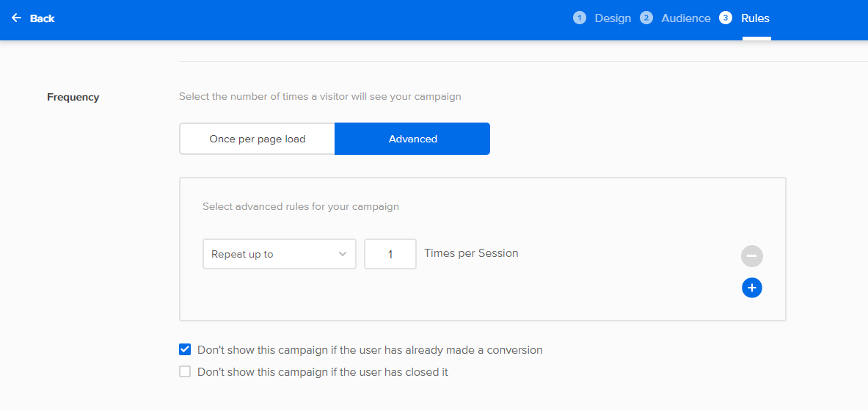Click the Back text link
This screenshot has height=411, width=868.
[x=42, y=18]
